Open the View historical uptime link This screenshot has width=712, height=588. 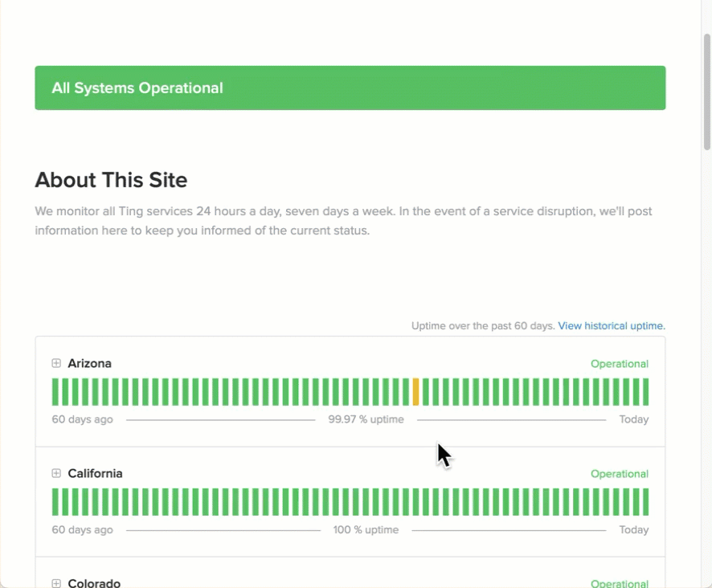[612, 326]
